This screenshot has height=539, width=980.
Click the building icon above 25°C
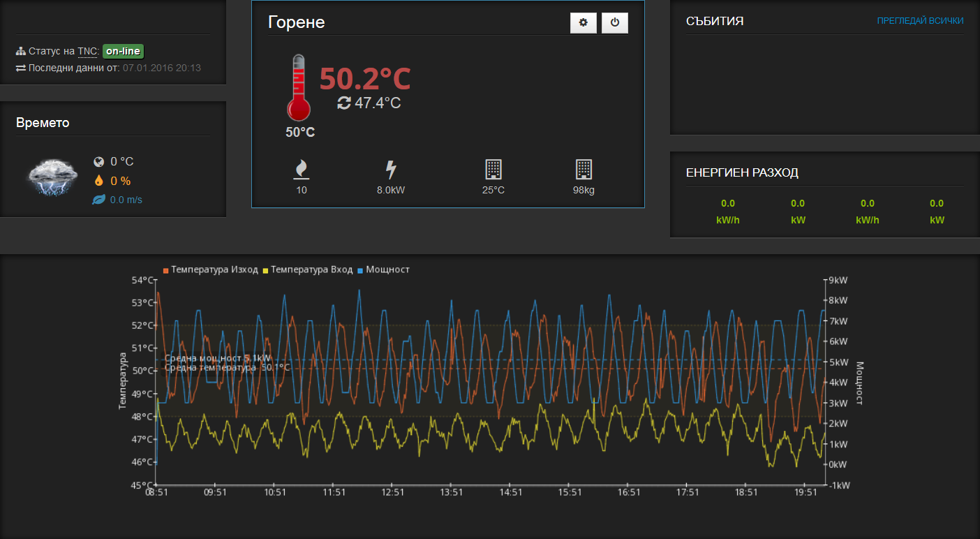point(493,170)
